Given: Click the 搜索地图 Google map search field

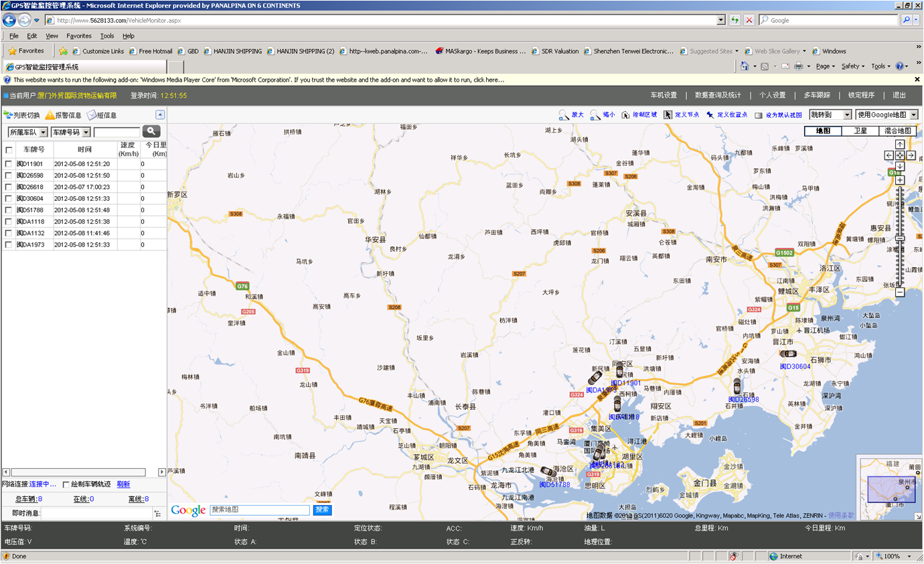Looking at the screenshot, I should [x=260, y=510].
